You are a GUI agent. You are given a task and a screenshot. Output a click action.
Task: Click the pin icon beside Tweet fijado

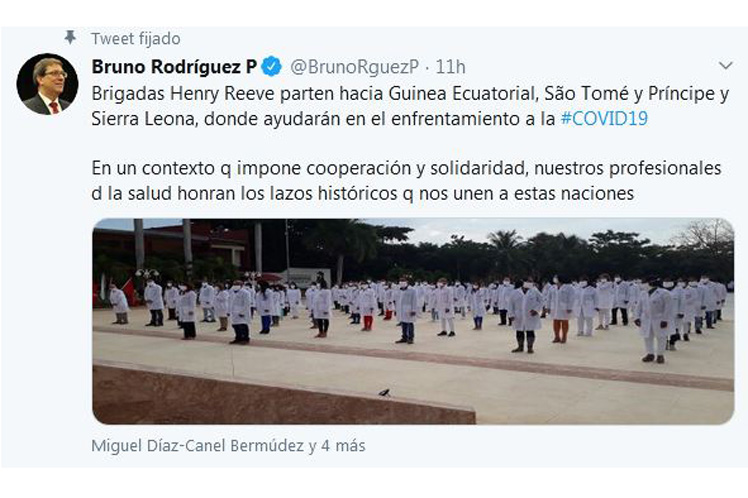[71, 37]
